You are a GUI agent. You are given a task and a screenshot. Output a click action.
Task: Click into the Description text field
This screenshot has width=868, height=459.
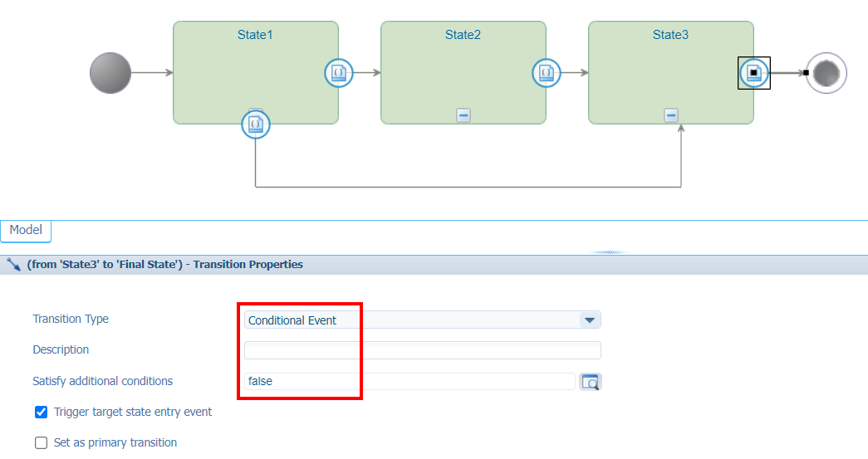click(x=422, y=350)
